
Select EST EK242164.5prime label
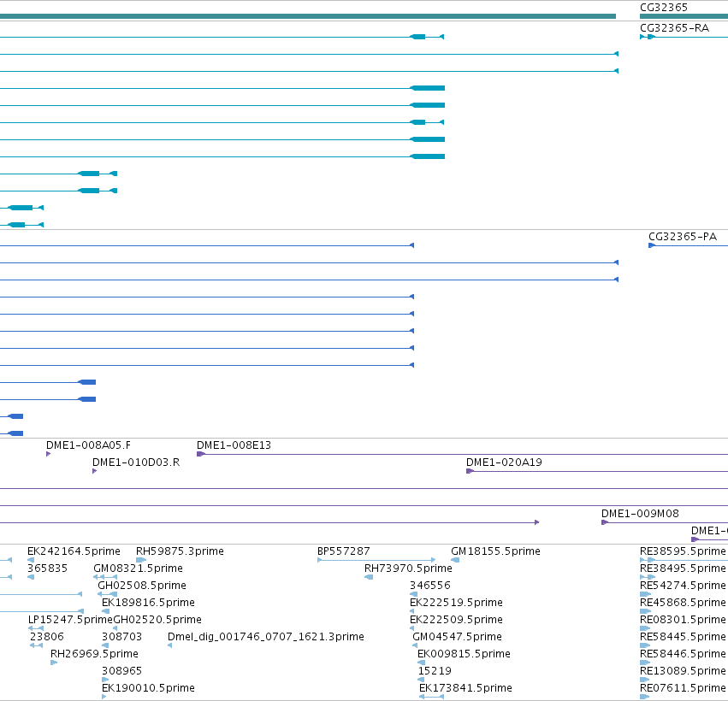74,551
